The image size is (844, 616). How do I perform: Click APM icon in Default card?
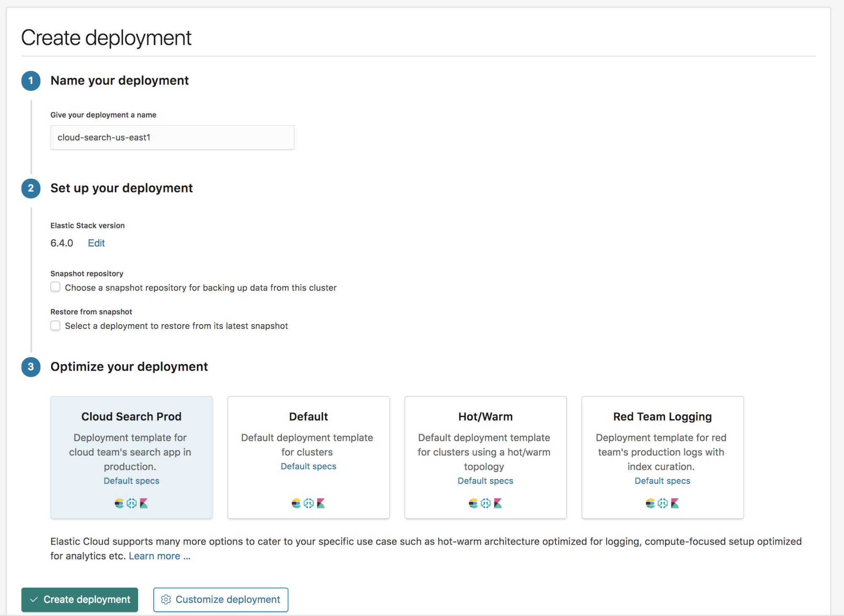pyautogui.click(x=309, y=503)
